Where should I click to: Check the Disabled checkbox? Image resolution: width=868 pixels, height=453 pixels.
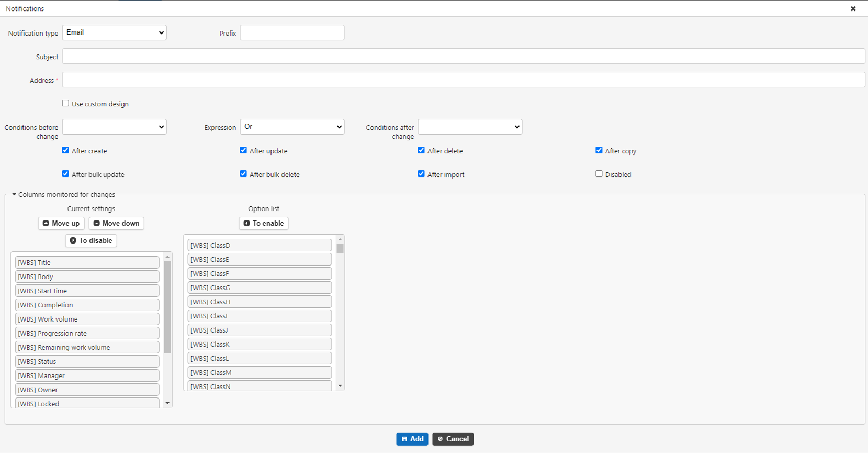(599, 174)
